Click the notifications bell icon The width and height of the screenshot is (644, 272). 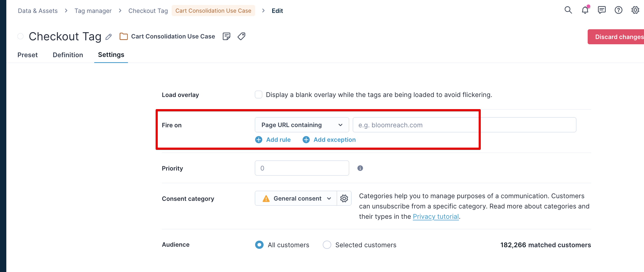[585, 10]
